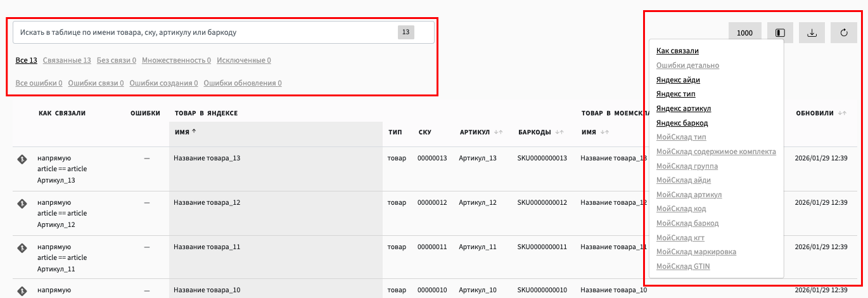This screenshot has height=298, width=868.
Task: Select the Связанные 13 filter tab
Action: tap(67, 60)
